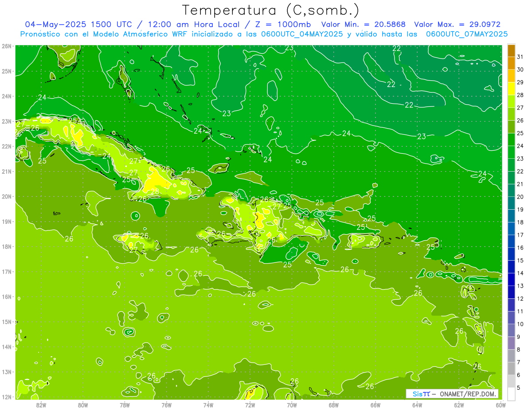
Task: Select the gray swatch between 6 and 7
Action: [x=511, y=368]
